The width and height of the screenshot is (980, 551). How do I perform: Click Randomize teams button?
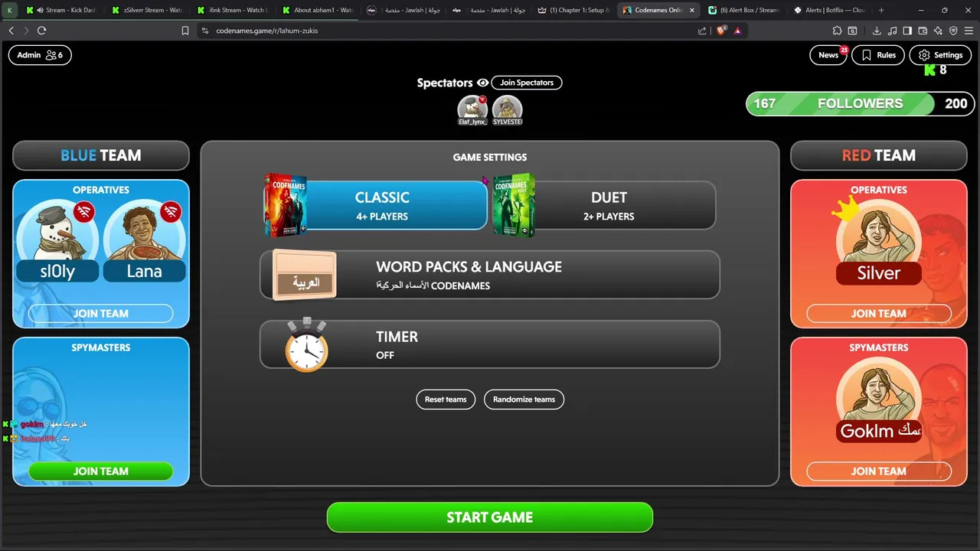[x=524, y=399]
